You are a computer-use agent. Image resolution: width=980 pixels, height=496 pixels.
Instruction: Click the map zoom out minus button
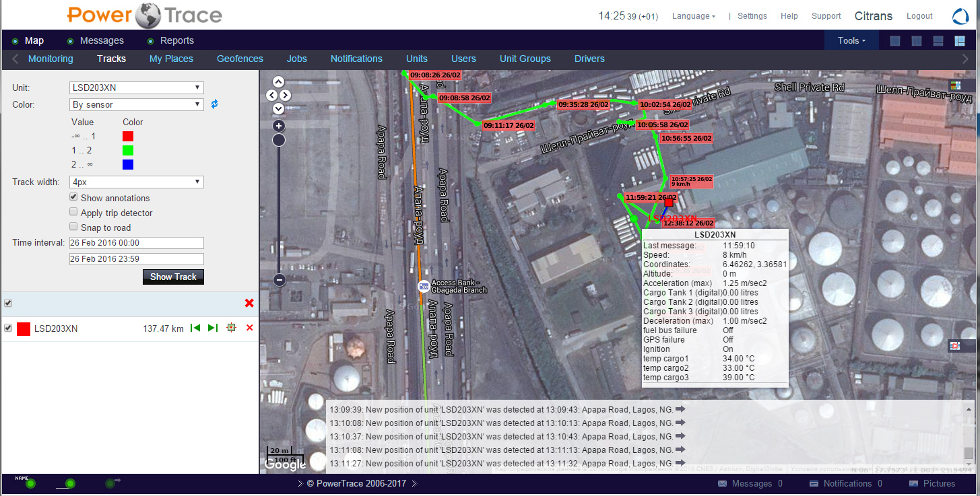[x=280, y=280]
